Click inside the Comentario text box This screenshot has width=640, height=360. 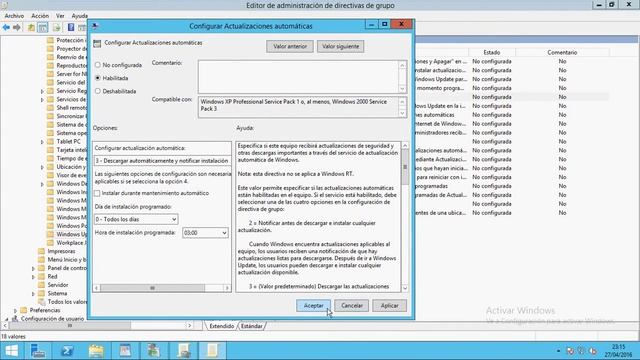tap(298, 77)
